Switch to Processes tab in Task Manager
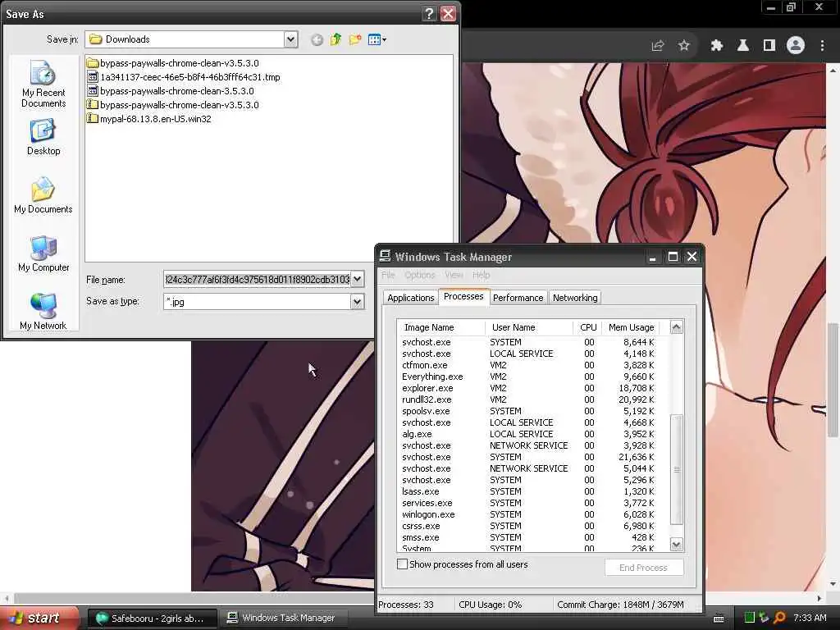The image size is (840, 630). pyautogui.click(x=463, y=296)
